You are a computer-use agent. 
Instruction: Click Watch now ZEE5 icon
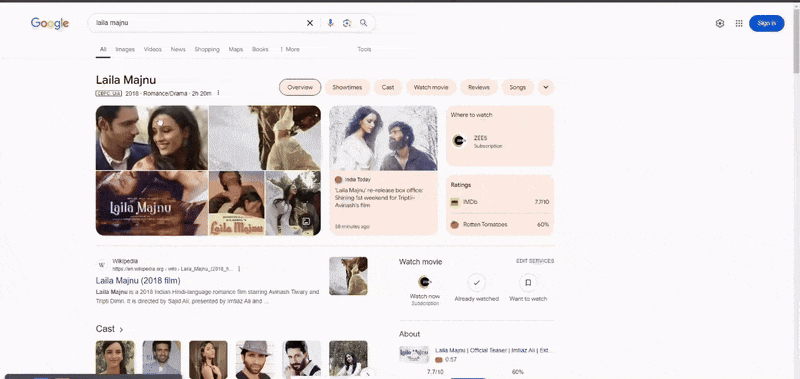pyautogui.click(x=424, y=282)
